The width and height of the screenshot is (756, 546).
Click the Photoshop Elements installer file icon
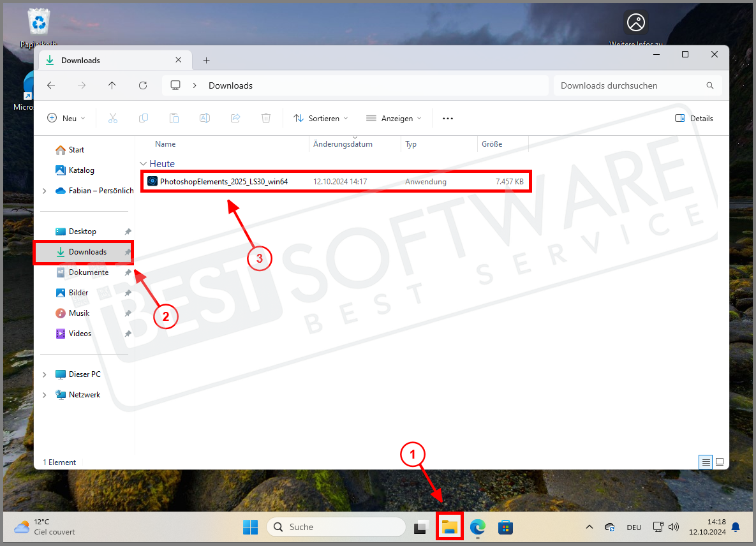[152, 181]
